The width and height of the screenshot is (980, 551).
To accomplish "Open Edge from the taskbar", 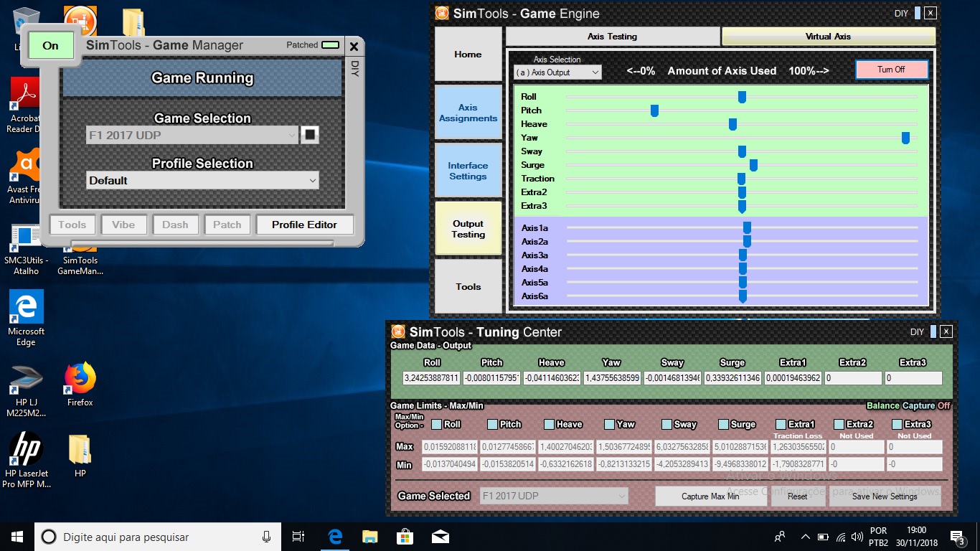I will [x=335, y=537].
